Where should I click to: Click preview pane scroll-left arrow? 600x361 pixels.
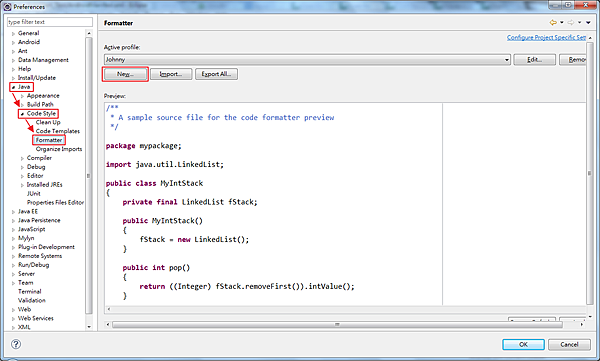[109, 309]
